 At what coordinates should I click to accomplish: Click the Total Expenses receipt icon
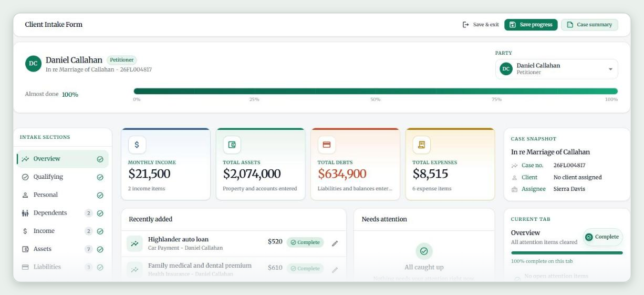pos(421,145)
